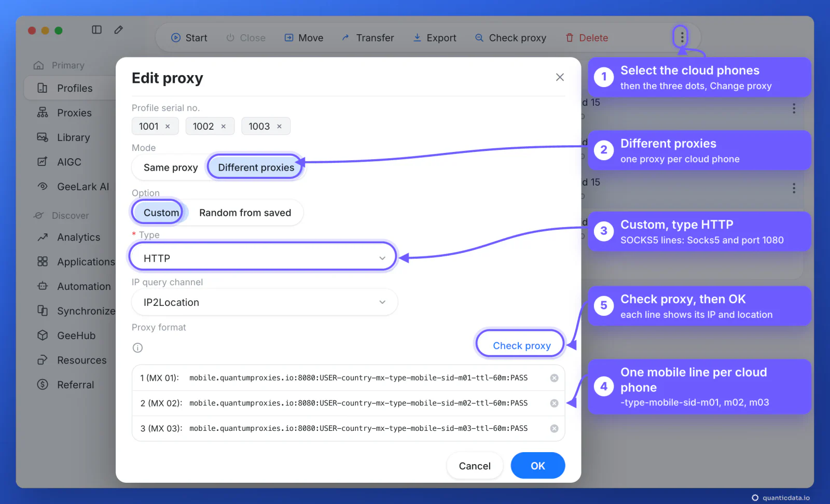Screen dimensions: 830x504
Task: Click the pencil edit icon in title bar
Action: pos(119,30)
